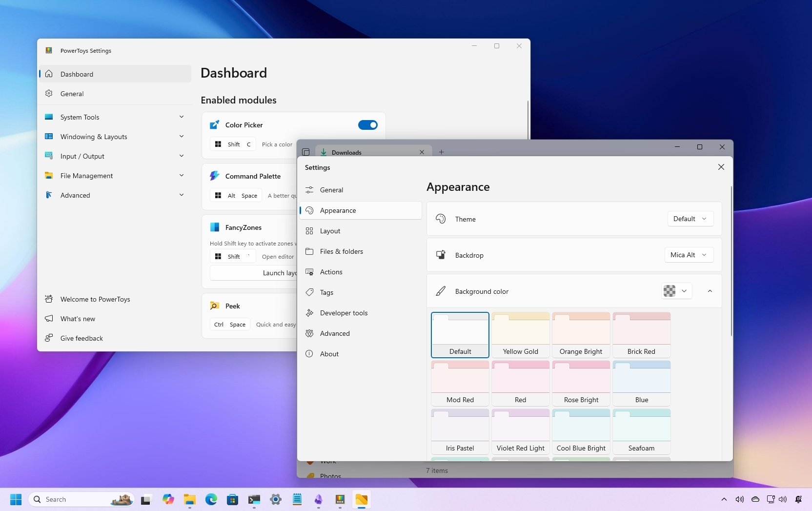The width and height of the screenshot is (812, 511).
Task: Click the Developer tools icon in Files settings
Action: pyautogui.click(x=310, y=313)
